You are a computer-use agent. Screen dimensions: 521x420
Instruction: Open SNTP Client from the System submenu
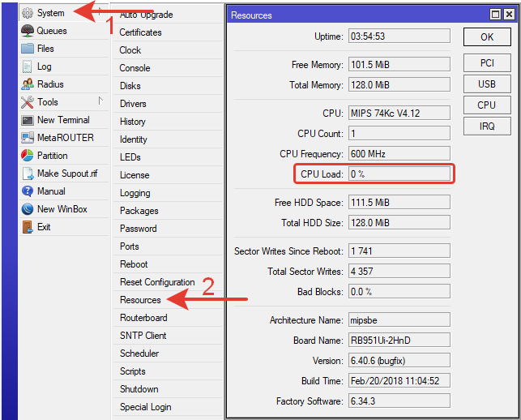pos(168,336)
